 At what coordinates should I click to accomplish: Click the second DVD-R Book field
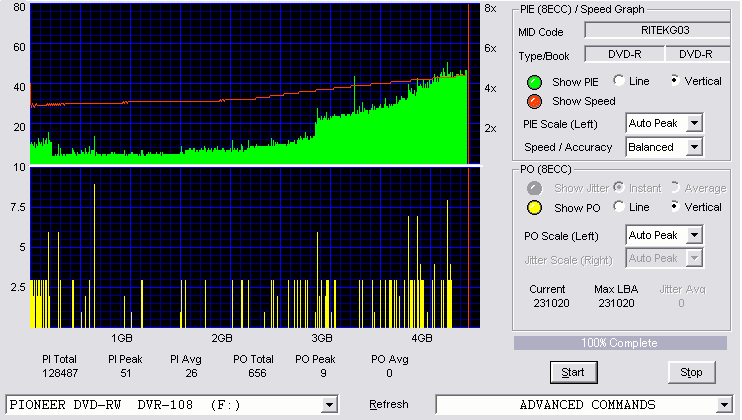click(698, 54)
